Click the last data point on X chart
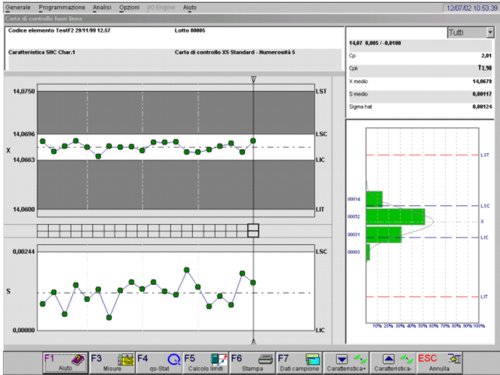This screenshot has height=375, width=500. [x=253, y=141]
